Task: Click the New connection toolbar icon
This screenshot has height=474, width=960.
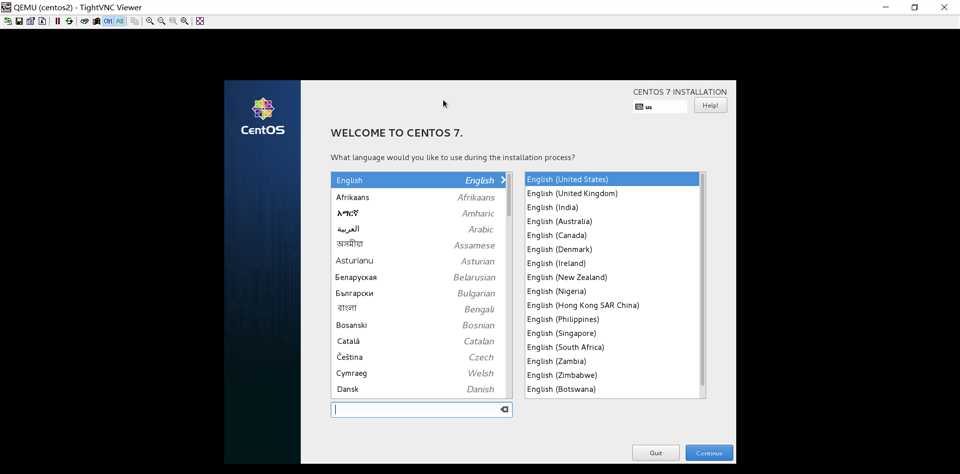Action: (8, 21)
